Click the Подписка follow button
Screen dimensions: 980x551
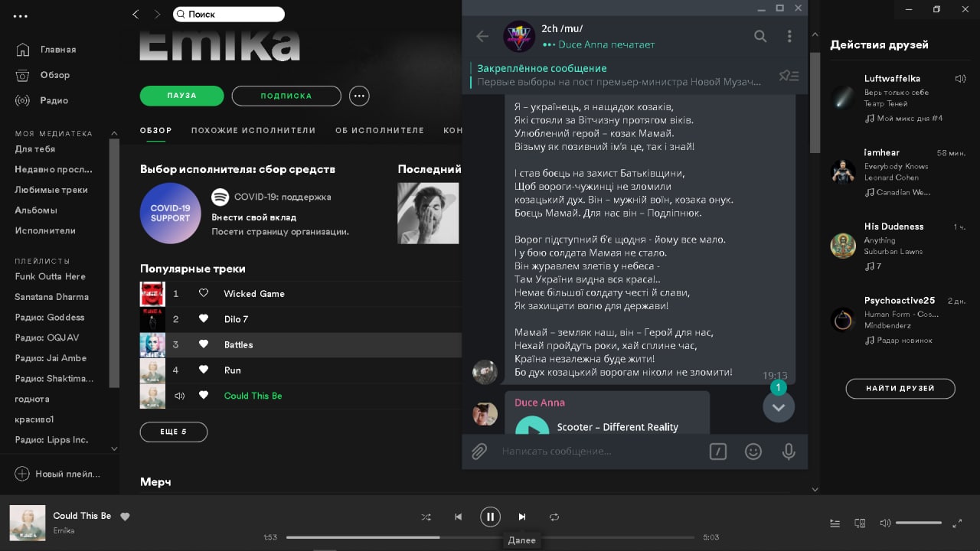[x=286, y=96]
